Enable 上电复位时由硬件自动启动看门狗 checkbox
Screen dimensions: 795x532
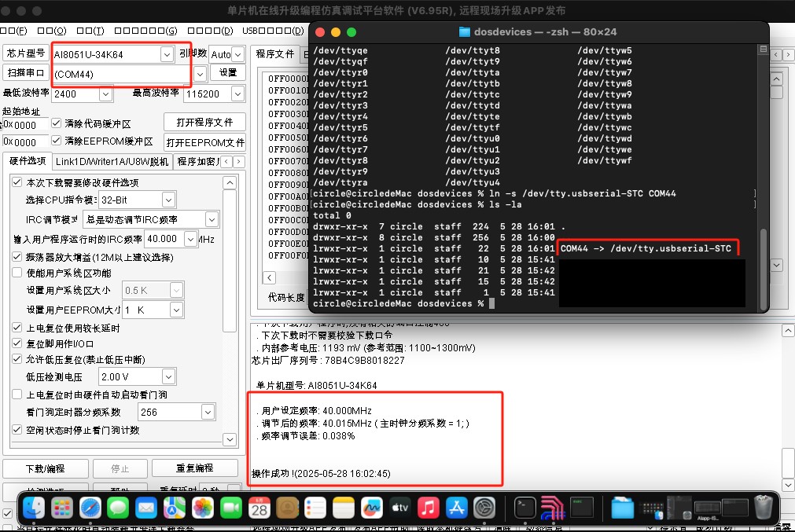pyautogui.click(x=17, y=394)
